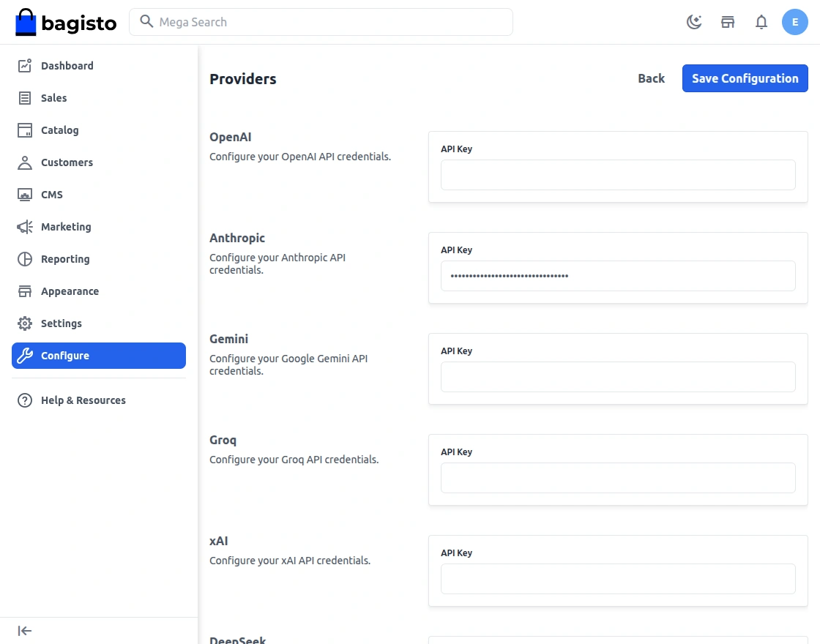The width and height of the screenshot is (820, 644).
Task: Click the Marketing megaphone icon
Action: pos(25,227)
